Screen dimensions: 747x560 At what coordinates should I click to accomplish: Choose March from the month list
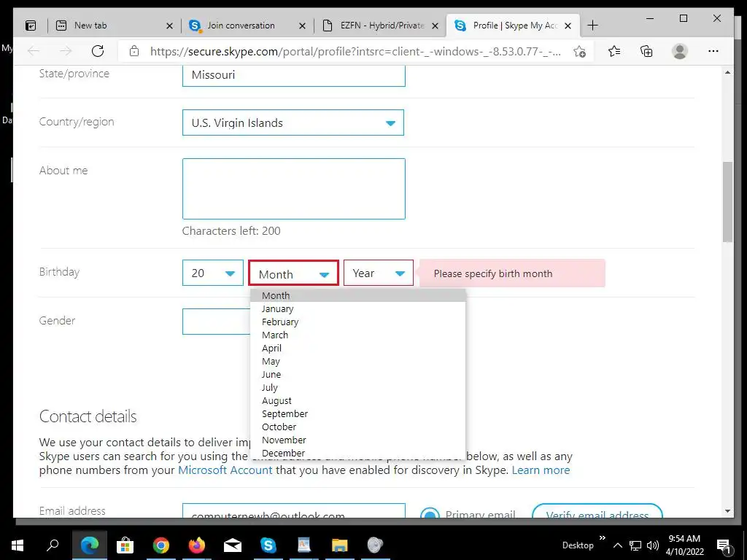click(357, 335)
